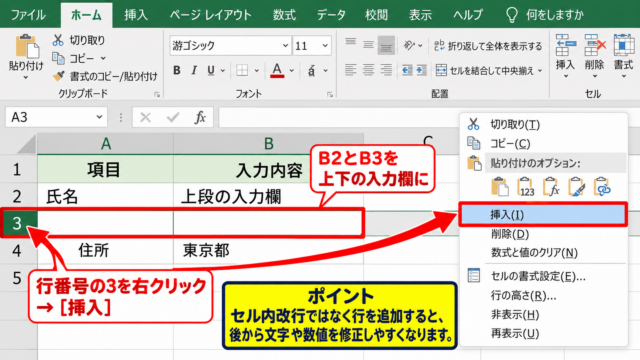
Task: Open the font size 11 dropdown
Action: coord(325,46)
